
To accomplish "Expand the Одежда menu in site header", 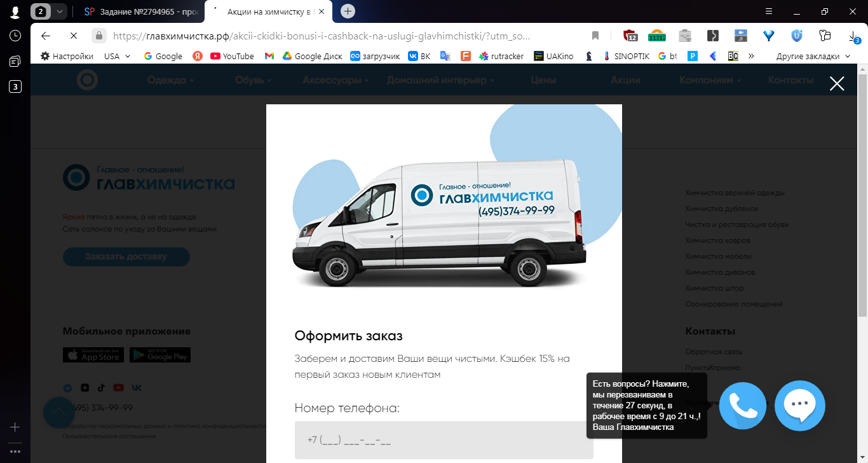I will [170, 80].
